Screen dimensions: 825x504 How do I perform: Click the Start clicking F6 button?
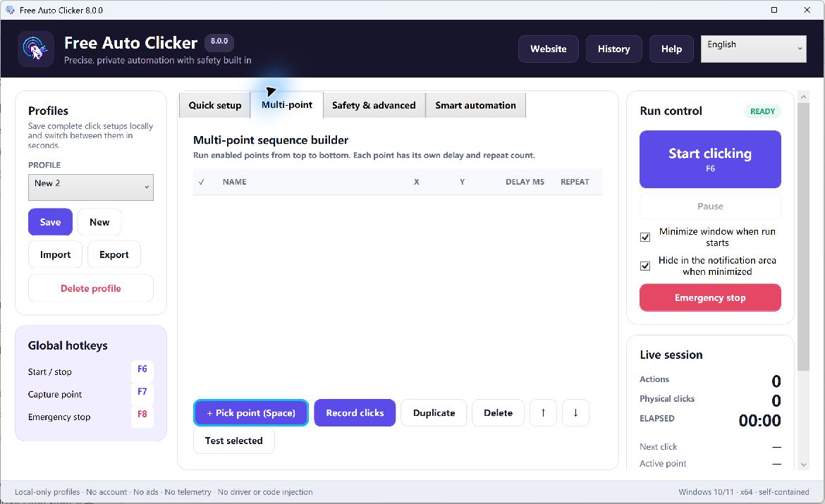click(710, 159)
